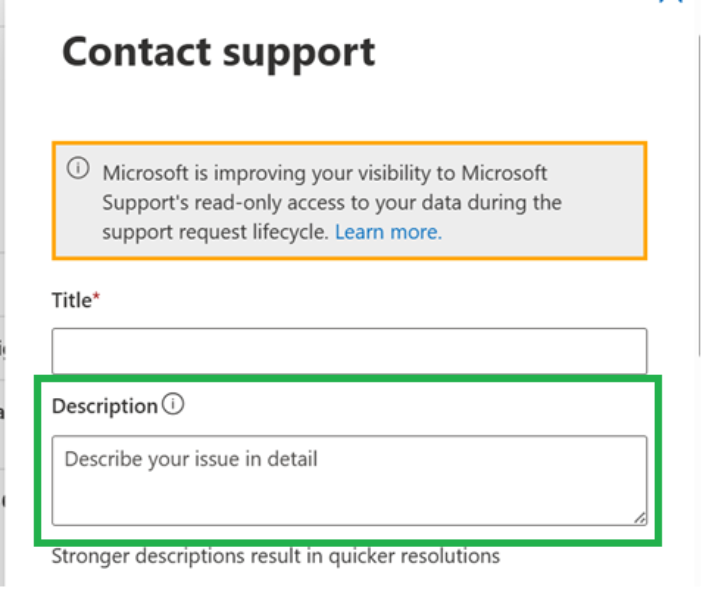Focus the Title input field
This screenshot has width=720, height=607.
[349, 351]
